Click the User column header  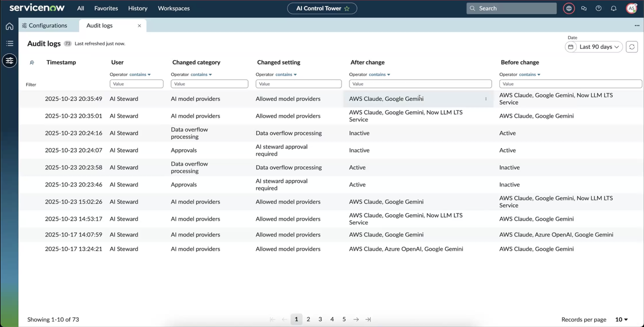(x=117, y=62)
